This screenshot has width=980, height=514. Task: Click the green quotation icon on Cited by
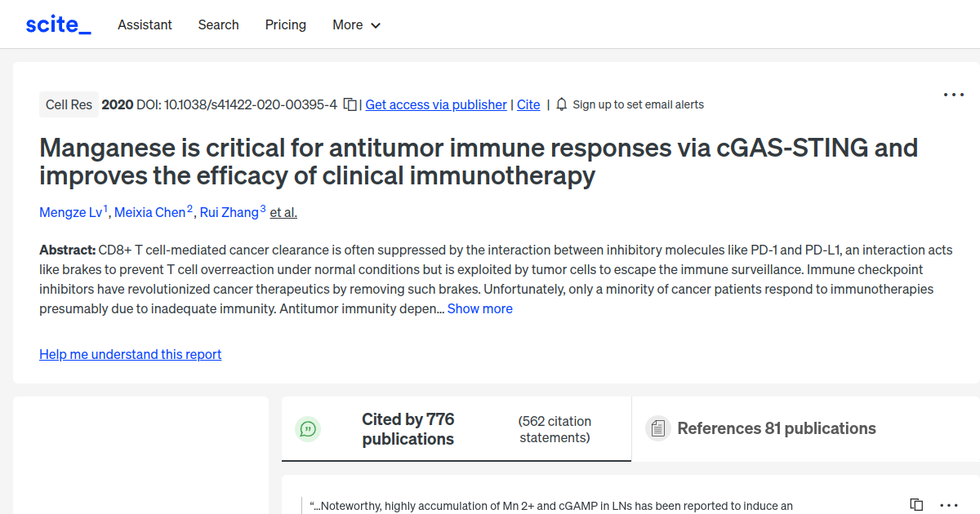click(x=308, y=428)
